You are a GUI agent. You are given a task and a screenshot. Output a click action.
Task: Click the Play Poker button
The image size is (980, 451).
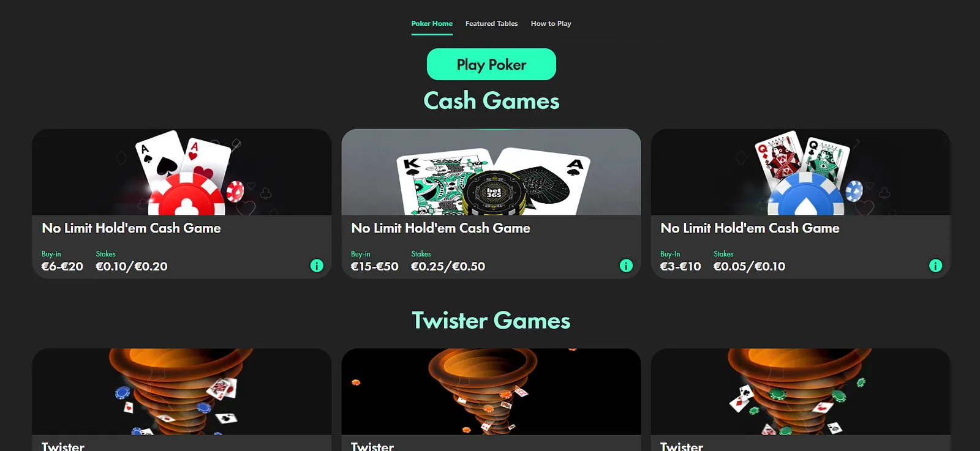pos(491,64)
